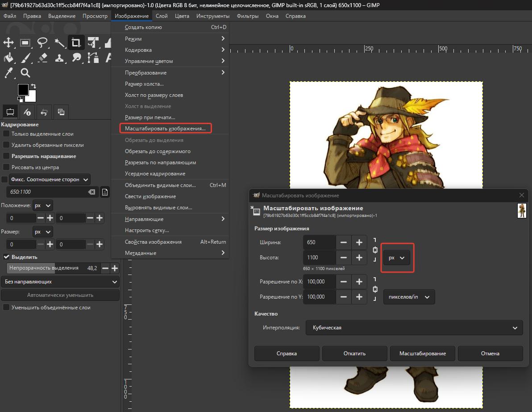Viewport: 532px width, 412px height.
Task: Open the Tool Options tab
Action: pos(10,112)
